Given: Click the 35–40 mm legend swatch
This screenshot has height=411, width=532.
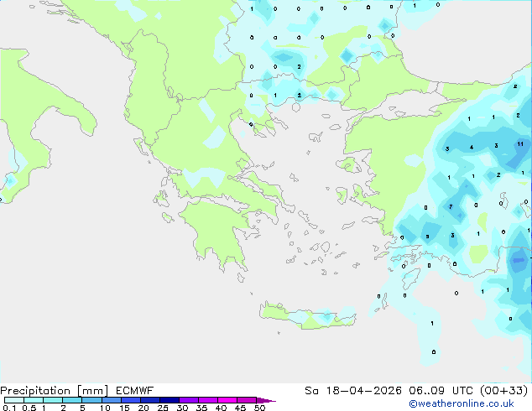Looking at the screenshot, I should [207, 400].
